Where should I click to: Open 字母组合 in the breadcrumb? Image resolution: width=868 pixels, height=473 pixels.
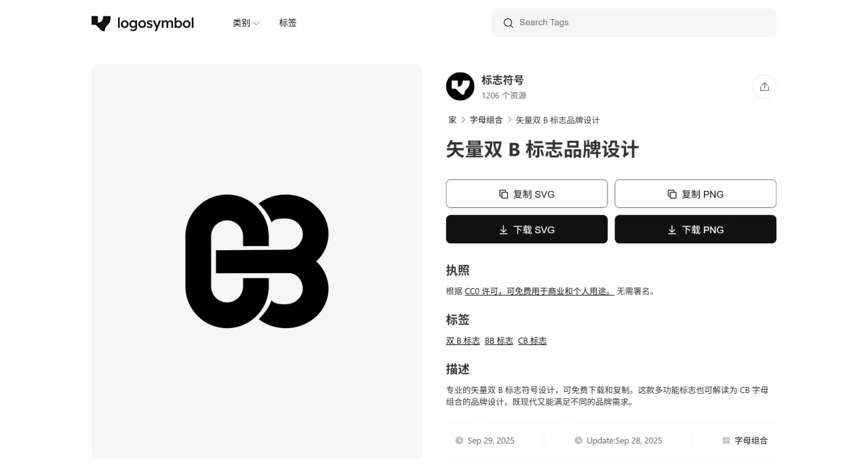tap(486, 120)
